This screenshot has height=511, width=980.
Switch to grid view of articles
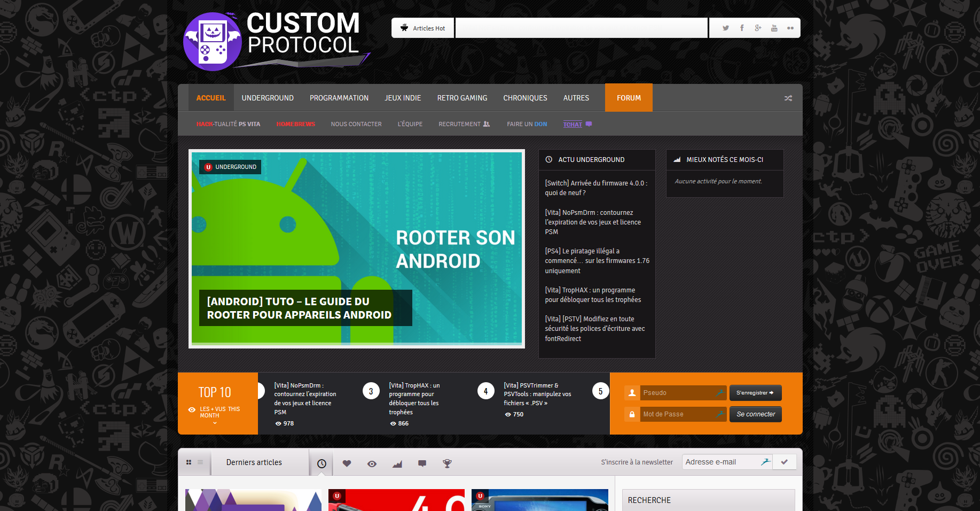[x=189, y=462]
